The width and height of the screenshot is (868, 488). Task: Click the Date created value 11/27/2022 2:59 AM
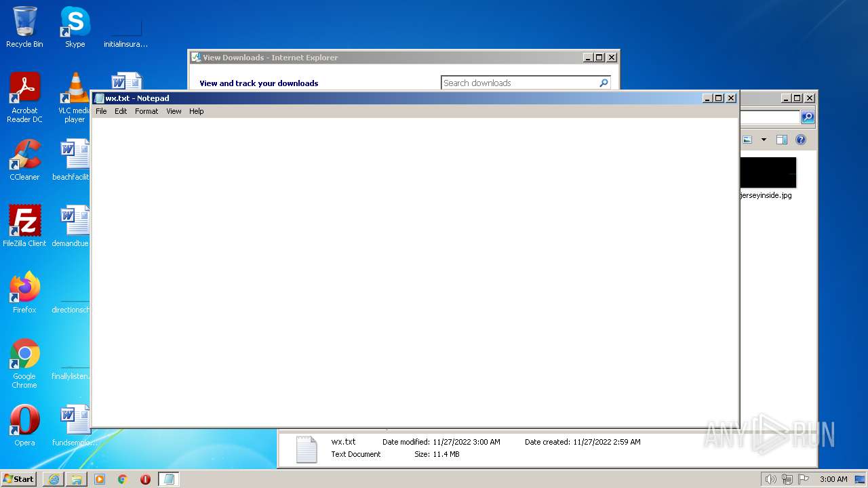[x=607, y=442]
